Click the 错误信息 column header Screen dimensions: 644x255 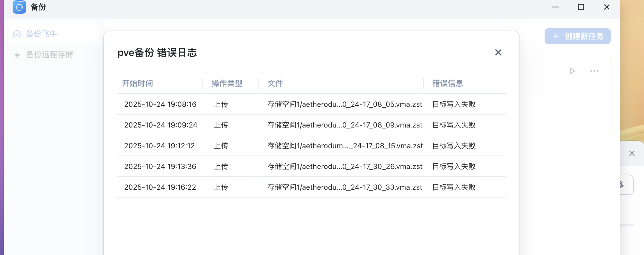click(447, 83)
